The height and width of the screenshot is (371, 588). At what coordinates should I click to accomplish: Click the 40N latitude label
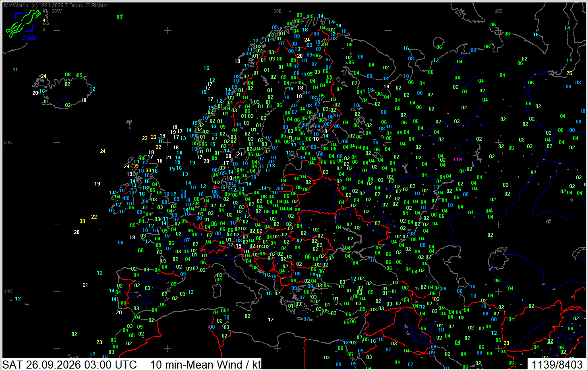pos(8,292)
